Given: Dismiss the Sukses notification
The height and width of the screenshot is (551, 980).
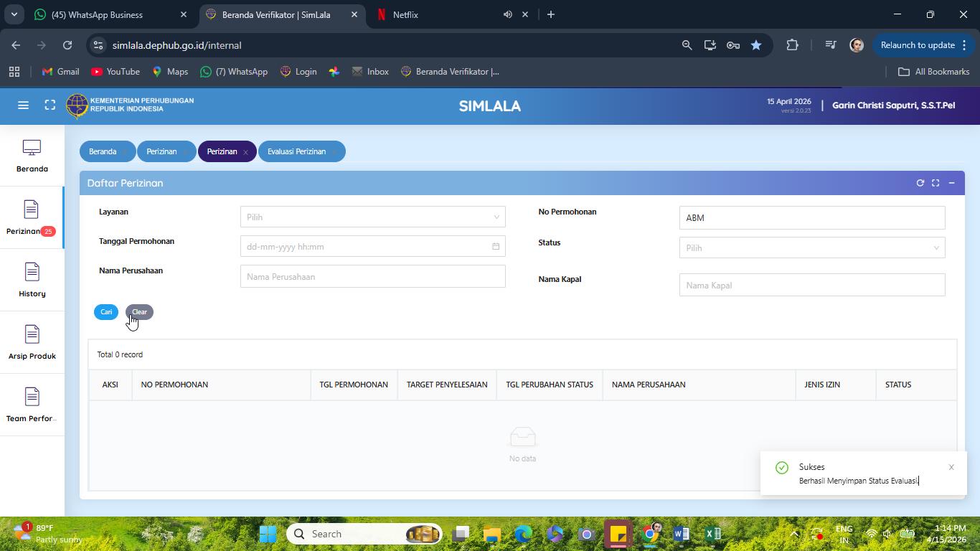Looking at the screenshot, I should click(x=951, y=467).
